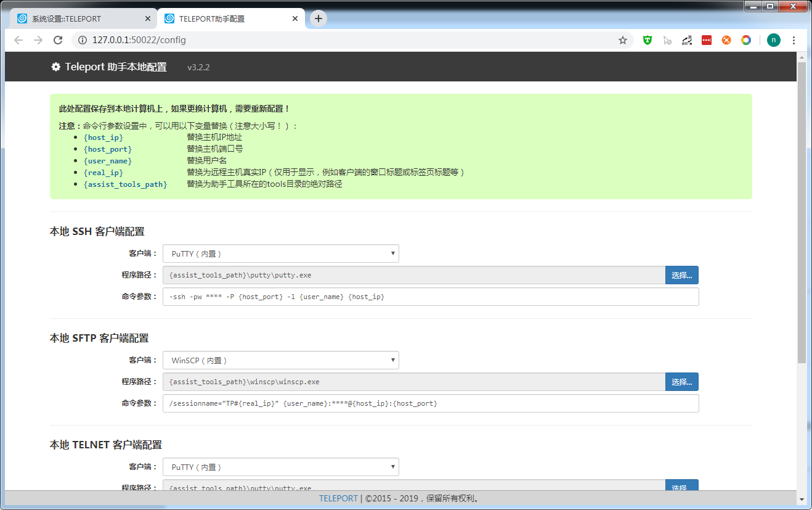Click the address bar showing 127.0.0.1:50022/config
This screenshot has height=510, width=812.
(x=351, y=40)
